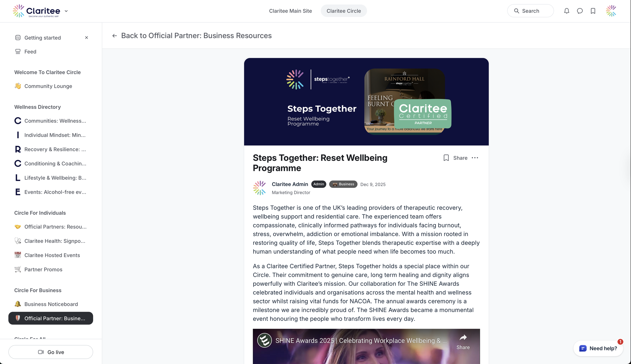Go to Business Noticeboard space

(51, 304)
